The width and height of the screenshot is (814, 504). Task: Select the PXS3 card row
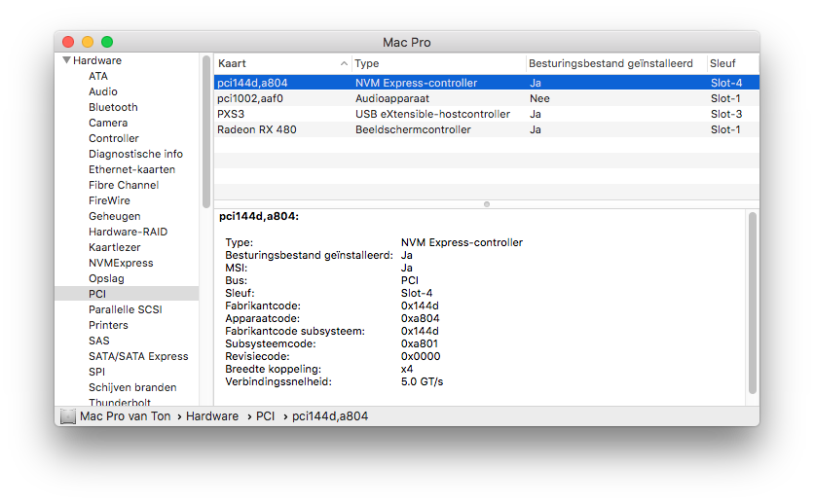[487, 114]
